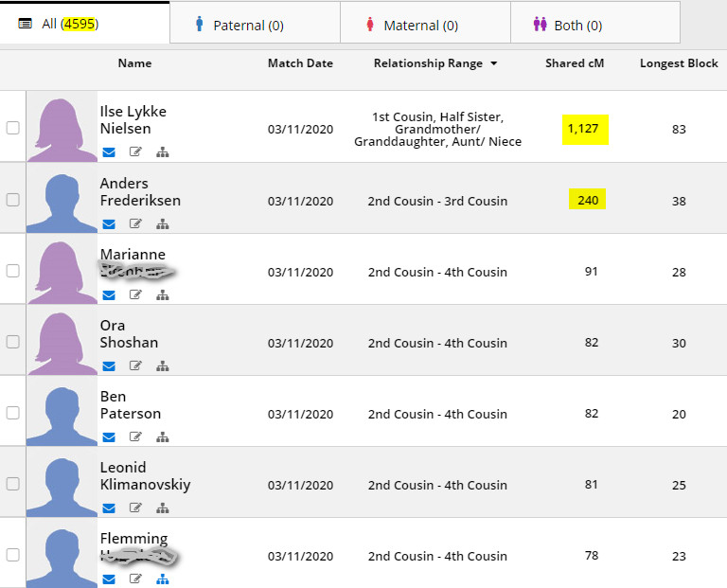727x588 pixels.
Task: Open Anders Frederiksen's match name
Action: [x=140, y=192]
